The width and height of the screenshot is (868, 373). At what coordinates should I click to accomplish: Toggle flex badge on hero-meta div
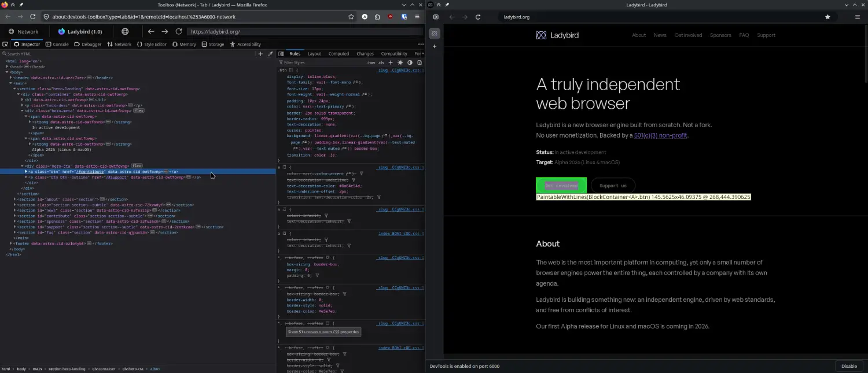coord(139,110)
